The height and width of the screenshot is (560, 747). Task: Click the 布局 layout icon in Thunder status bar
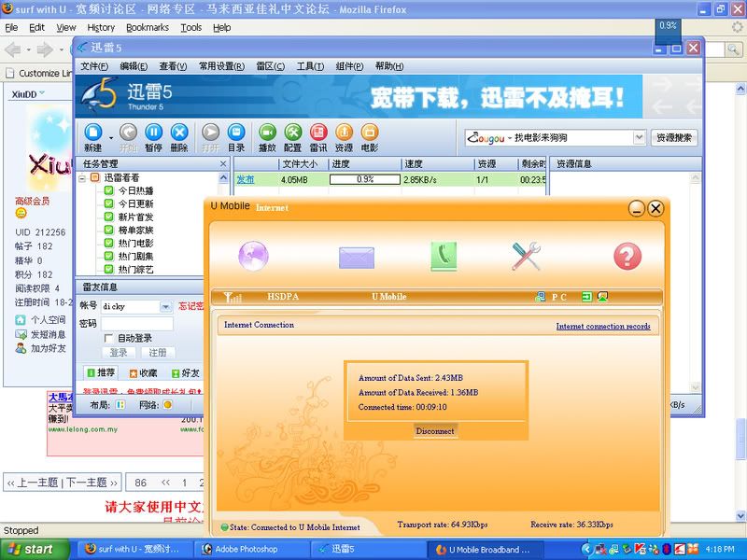tap(120, 405)
